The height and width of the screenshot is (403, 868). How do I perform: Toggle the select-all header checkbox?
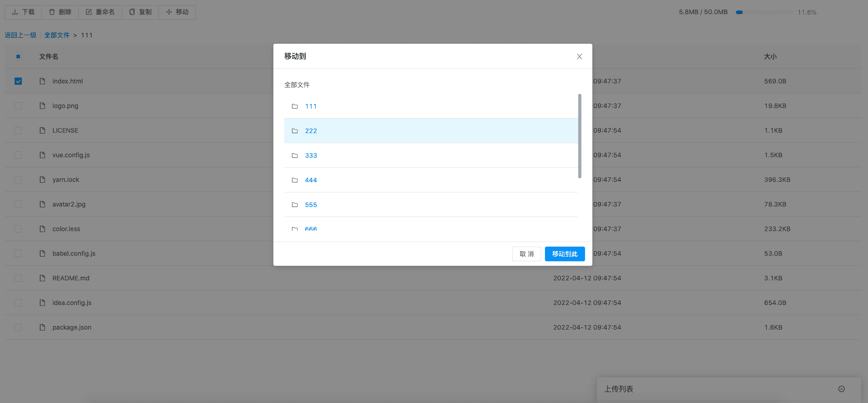(18, 57)
